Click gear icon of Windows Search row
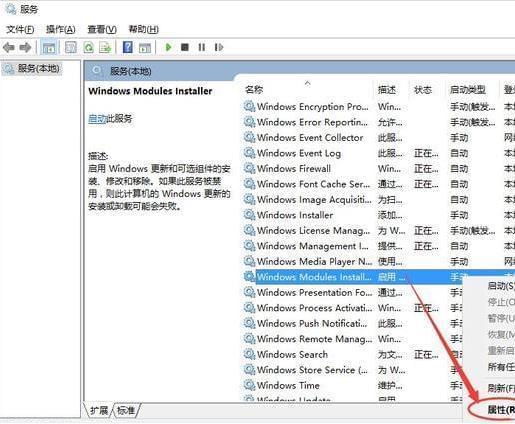The image size is (515, 424). [x=249, y=354]
